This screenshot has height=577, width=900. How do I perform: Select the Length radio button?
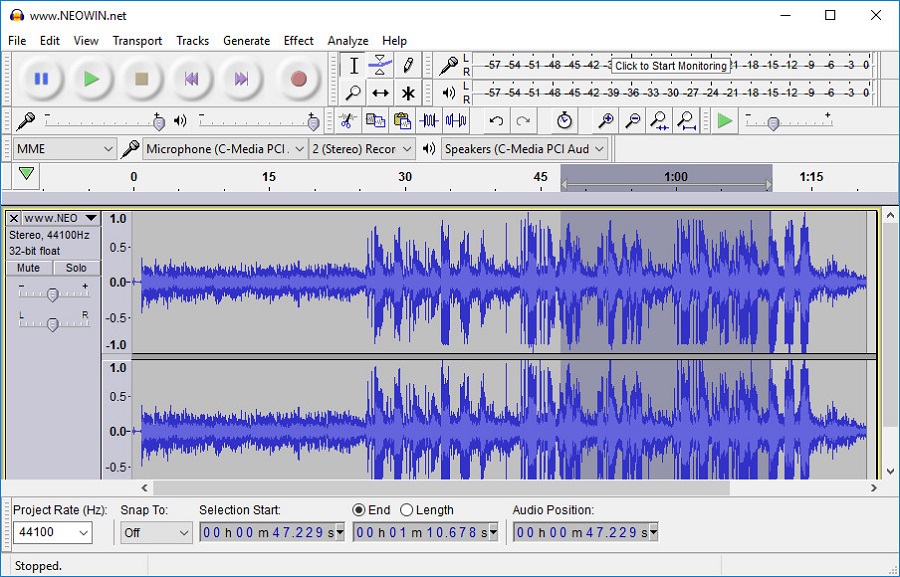[406, 510]
